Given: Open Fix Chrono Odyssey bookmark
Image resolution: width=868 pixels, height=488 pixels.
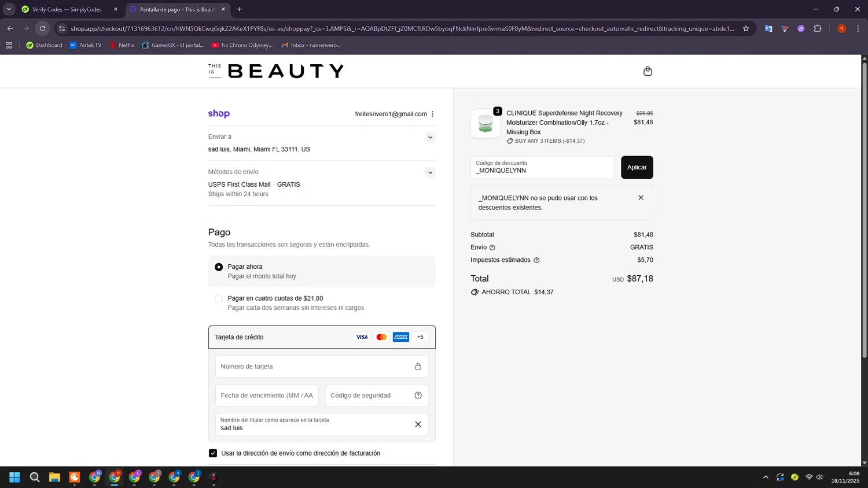Looking at the screenshot, I should tap(242, 45).
